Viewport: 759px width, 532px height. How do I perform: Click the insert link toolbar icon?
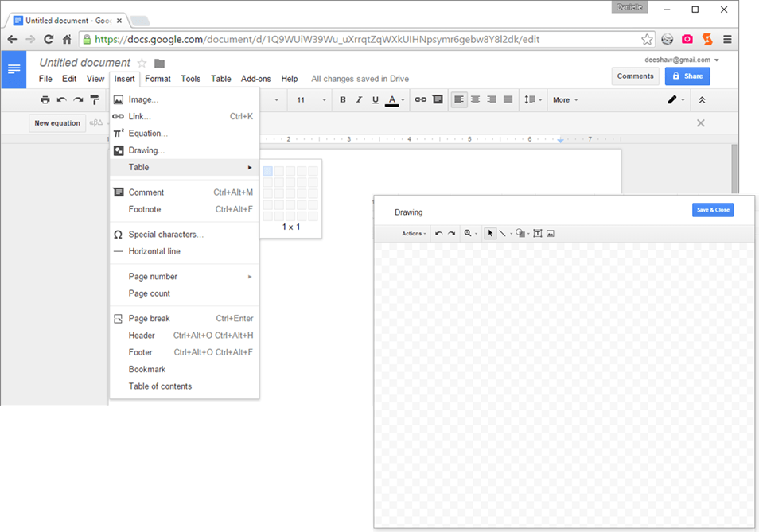coord(420,99)
